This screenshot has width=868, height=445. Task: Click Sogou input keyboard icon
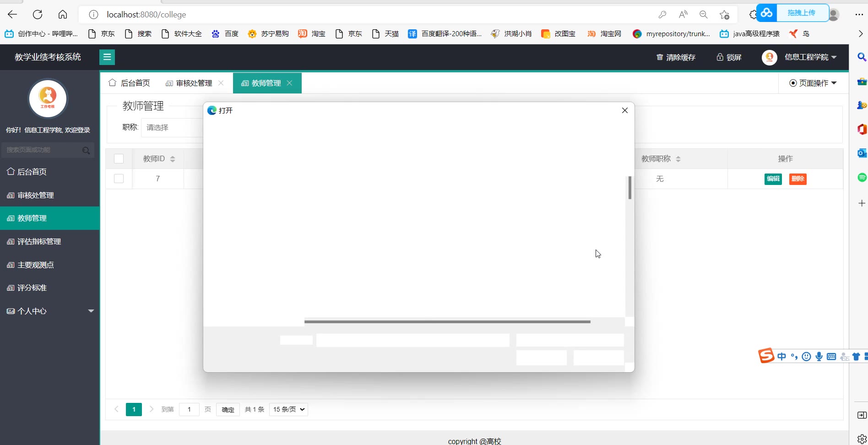click(831, 357)
